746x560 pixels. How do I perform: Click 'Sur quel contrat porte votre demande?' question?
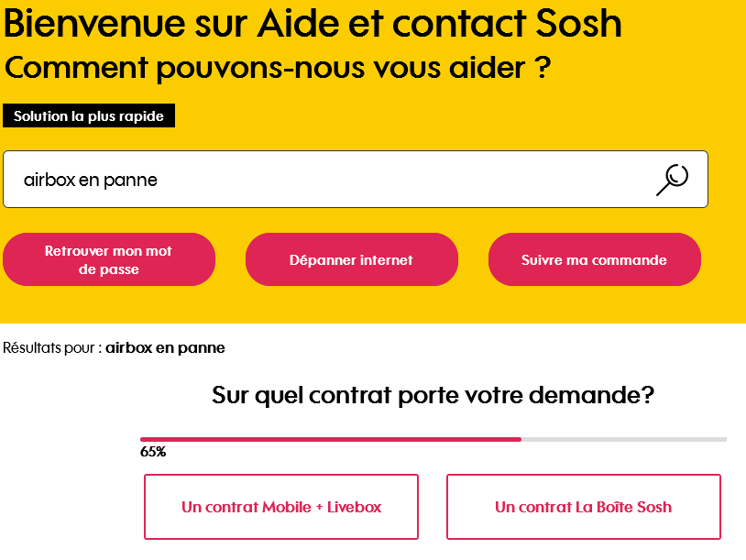point(433,395)
